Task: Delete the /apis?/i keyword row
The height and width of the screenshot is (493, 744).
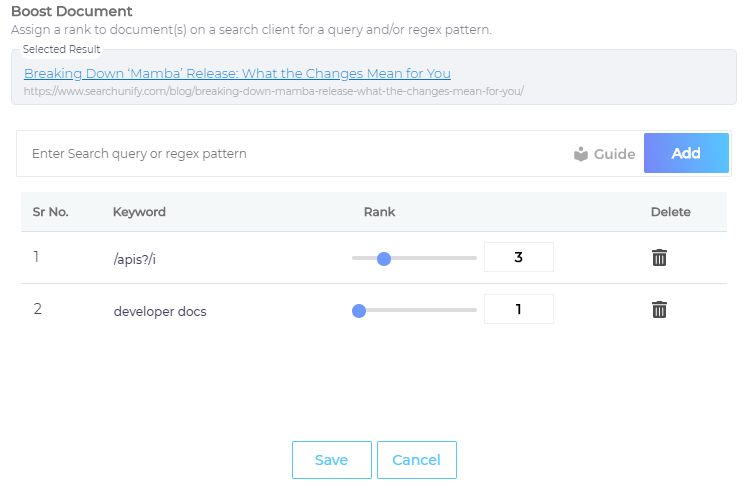Action: pos(659,258)
